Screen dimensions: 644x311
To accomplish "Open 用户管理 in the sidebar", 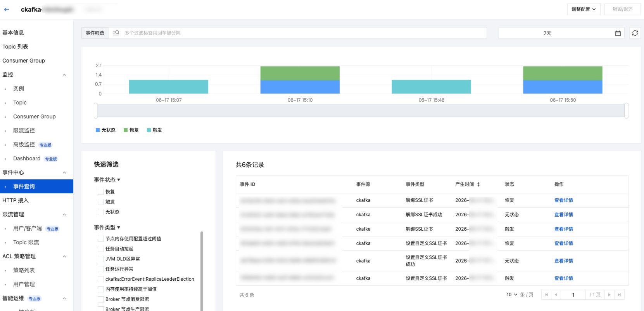I will [x=24, y=284].
